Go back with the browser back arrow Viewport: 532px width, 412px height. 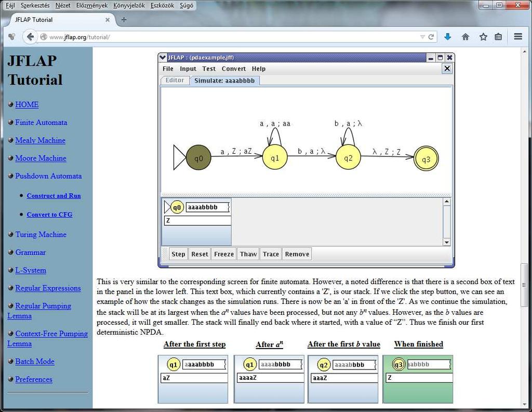point(30,37)
